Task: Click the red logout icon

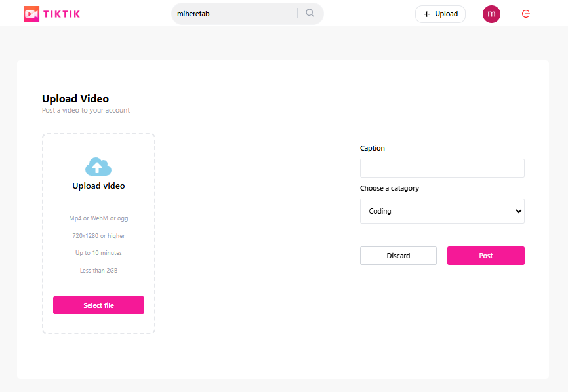Action: pyautogui.click(x=525, y=14)
